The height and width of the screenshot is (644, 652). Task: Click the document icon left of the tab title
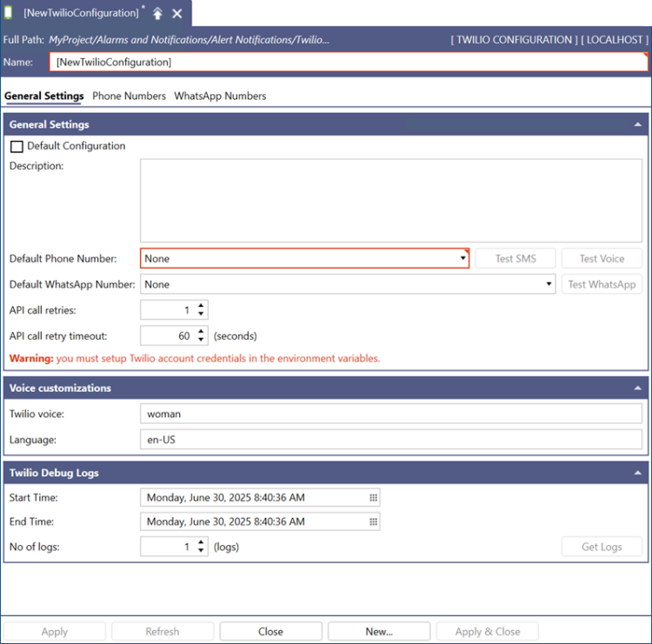(x=9, y=13)
